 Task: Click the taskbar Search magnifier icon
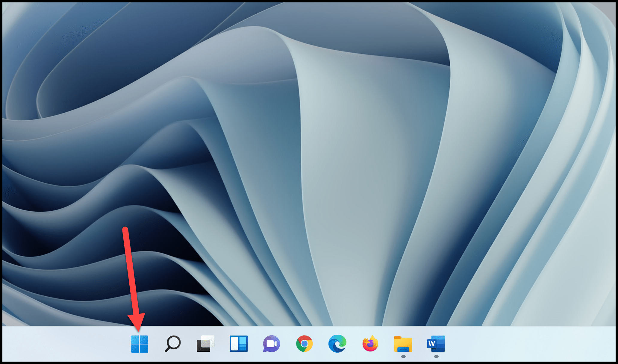173,344
